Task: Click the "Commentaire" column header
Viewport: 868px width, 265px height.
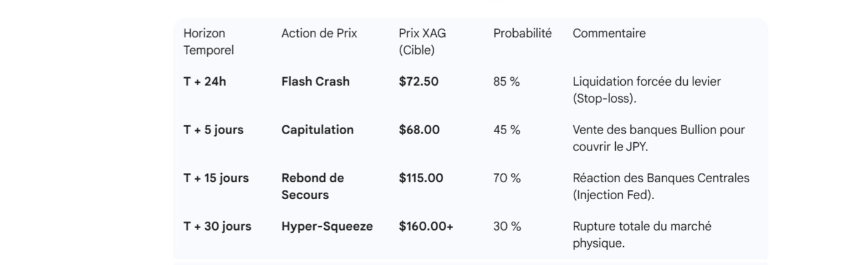Action: (609, 34)
